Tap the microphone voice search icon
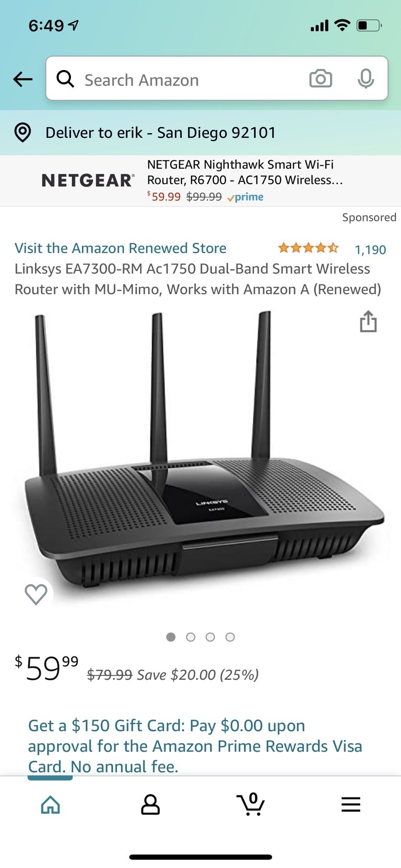Image resolution: width=401 pixels, height=868 pixels. pos(366,79)
